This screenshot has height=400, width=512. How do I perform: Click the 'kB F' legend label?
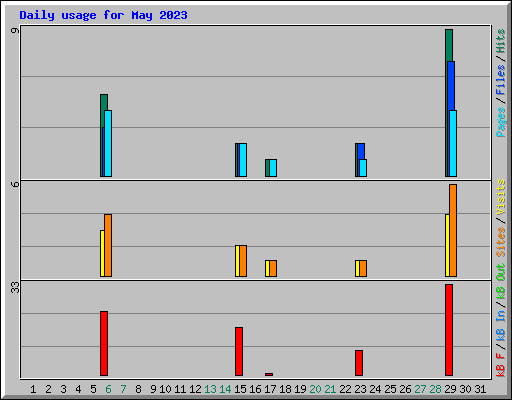pos(501,364)
